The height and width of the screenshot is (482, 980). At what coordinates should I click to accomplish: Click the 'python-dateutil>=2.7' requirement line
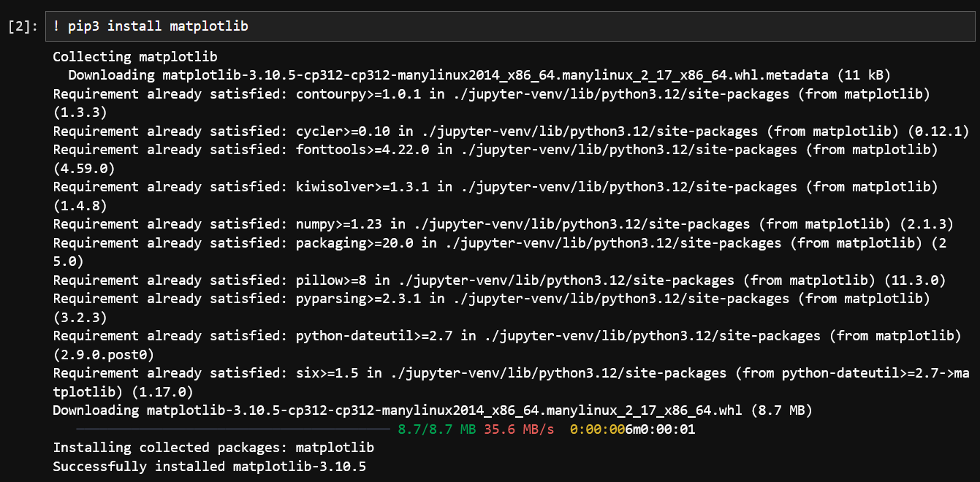507,335
